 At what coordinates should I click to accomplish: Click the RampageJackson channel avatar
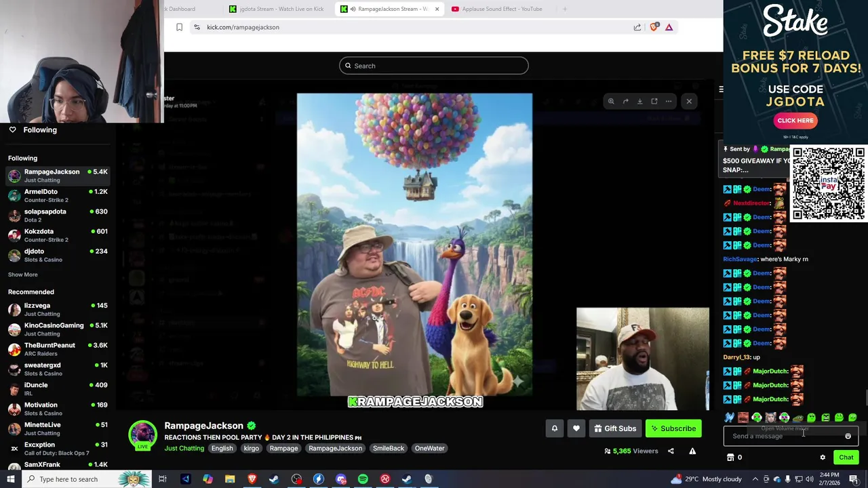[x=143, y=436]
